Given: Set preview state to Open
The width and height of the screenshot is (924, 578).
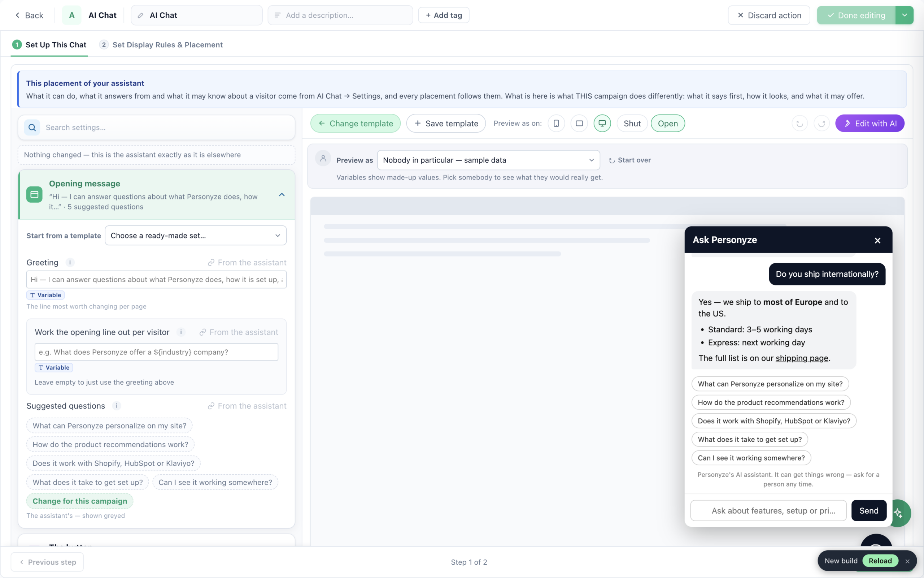Looking at the screenshot, I should [x=668, y=124].
